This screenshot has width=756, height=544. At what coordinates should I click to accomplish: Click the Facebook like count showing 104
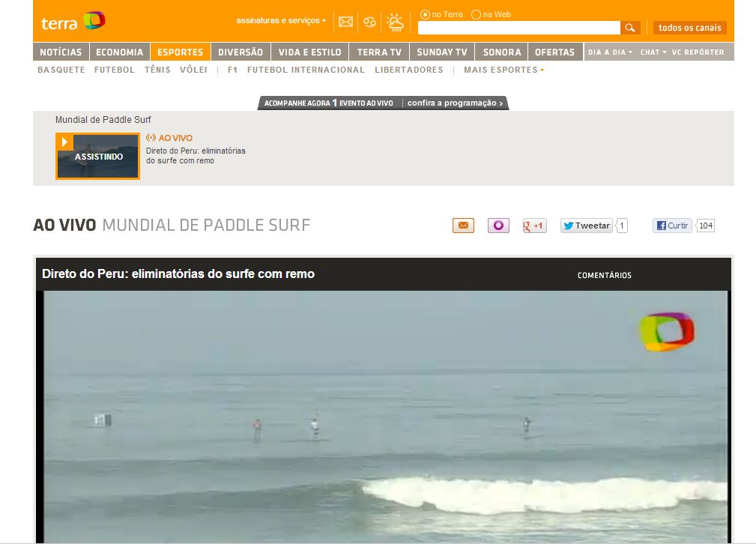click(706, 226)
